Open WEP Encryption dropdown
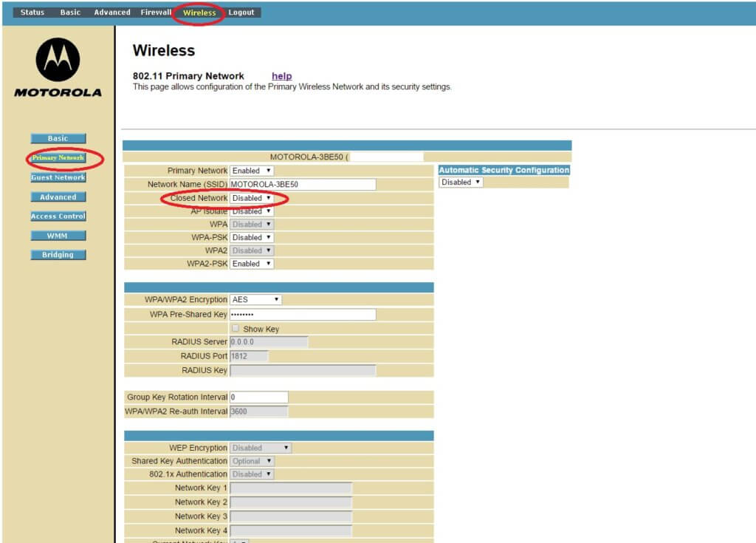This screenshot has width=756, height=543. (261, 448)
